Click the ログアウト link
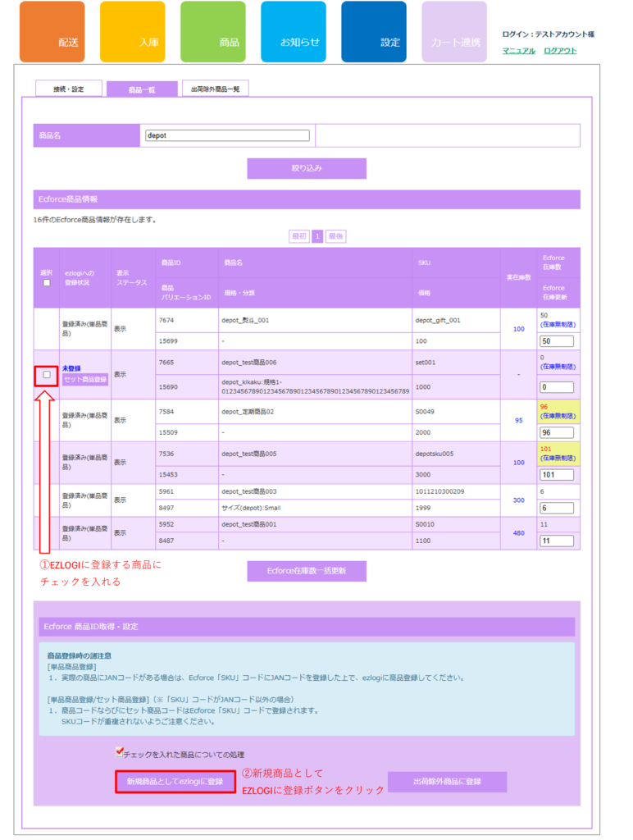This screenshot has width=633, height=840. pyautogui.click(x=560, y=51)
